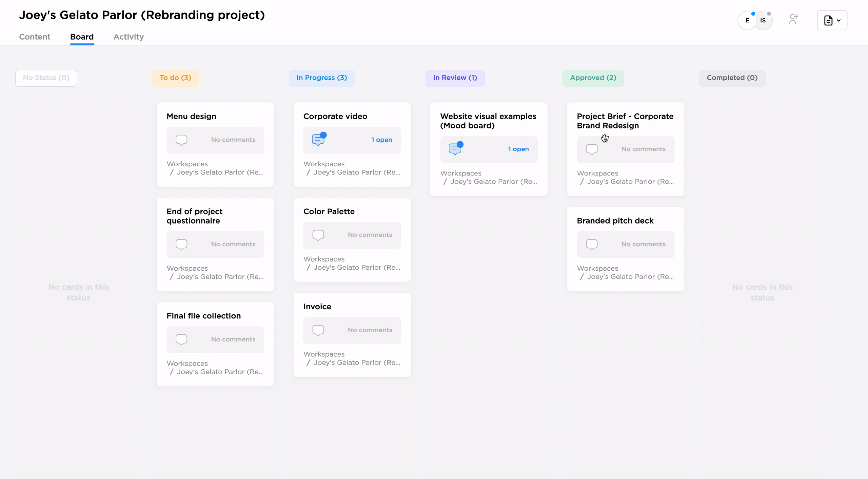Open the Final file collection card
Image resolution: width=868 pixels, height=479 pixels.
[x=203, y=316]
